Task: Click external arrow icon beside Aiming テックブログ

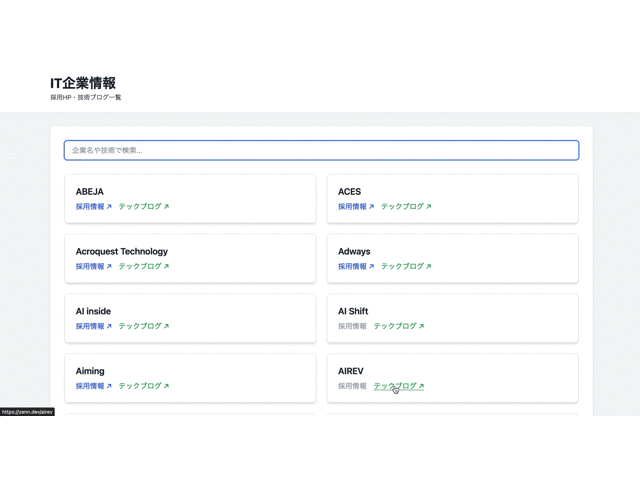Action: (x=167, y=386)
